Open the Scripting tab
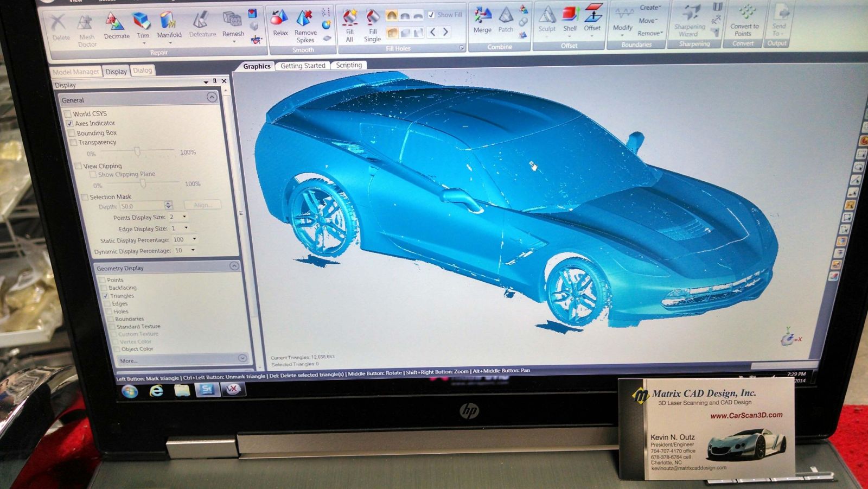The height and width of the screenshot is (489, 868). [349, 66]
